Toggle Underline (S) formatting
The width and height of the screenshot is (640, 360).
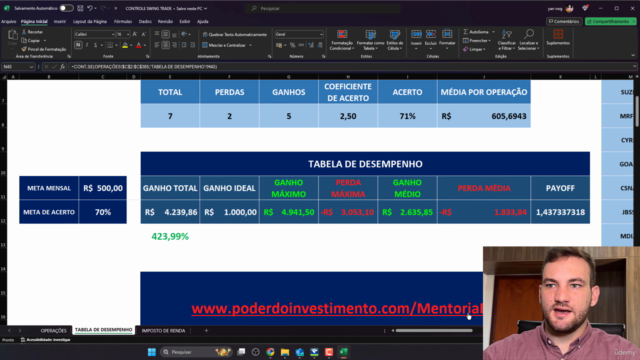click(95, 45)
